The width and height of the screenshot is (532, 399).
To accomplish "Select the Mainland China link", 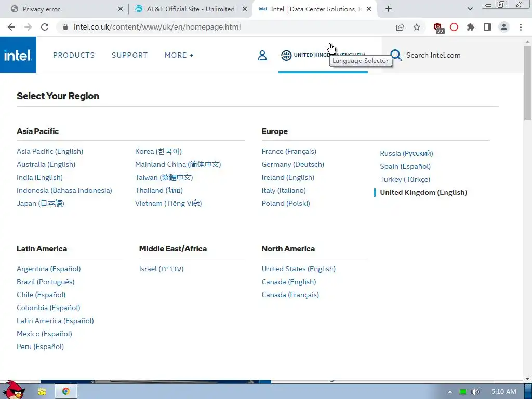I will pos(178,164).
